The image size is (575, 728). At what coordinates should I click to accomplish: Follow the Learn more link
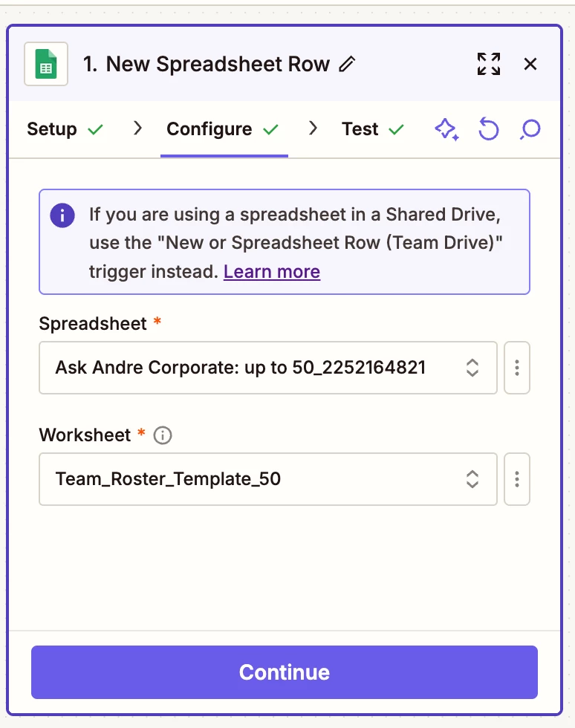272,272
